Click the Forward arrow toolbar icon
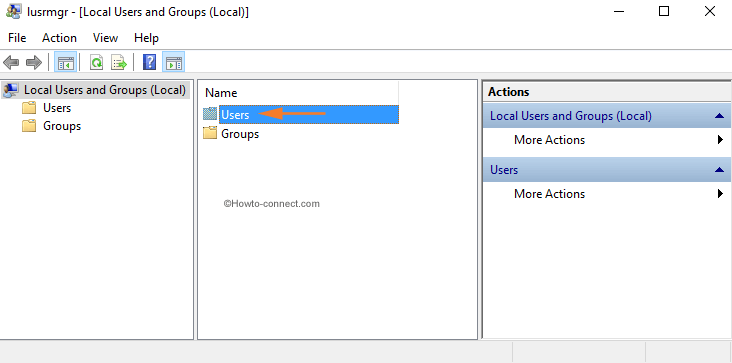The width and height of the screenshot is (732, 363). (34, 62)
